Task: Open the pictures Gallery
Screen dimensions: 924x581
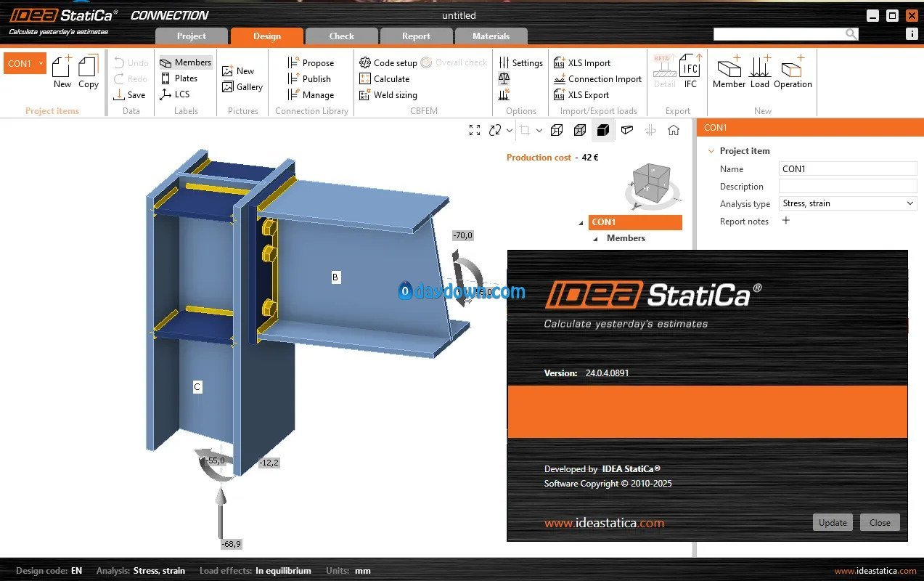Action: (242, 87)
